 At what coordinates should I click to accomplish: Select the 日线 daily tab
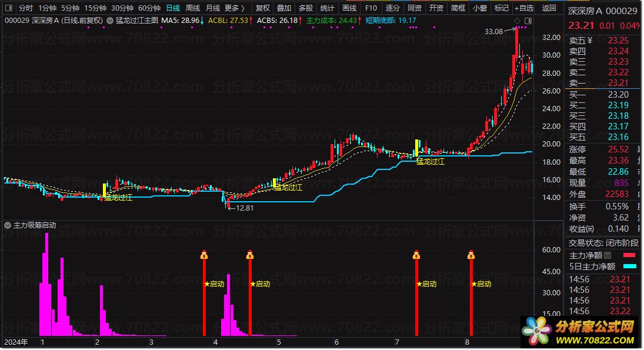(x=173, y=8)
